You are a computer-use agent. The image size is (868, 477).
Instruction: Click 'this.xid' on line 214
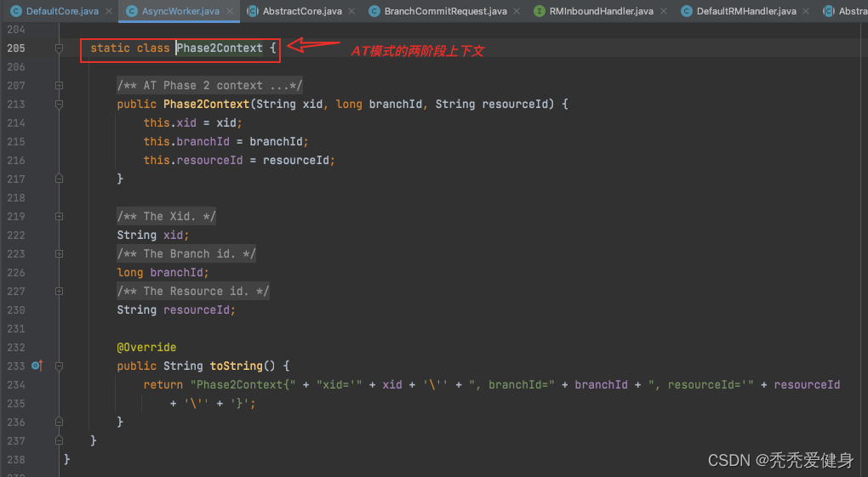click(170, 122)
